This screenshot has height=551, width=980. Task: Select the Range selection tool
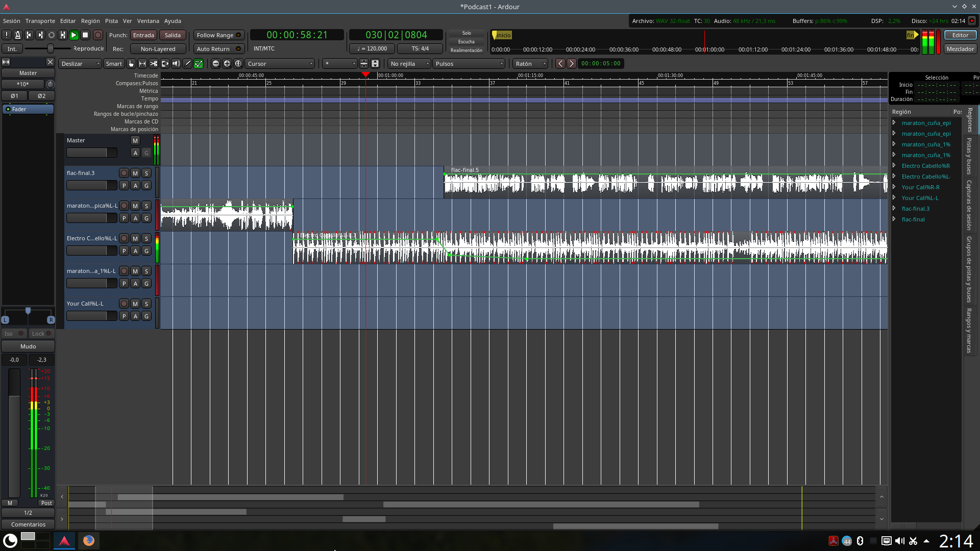click(x=142, y=64)
